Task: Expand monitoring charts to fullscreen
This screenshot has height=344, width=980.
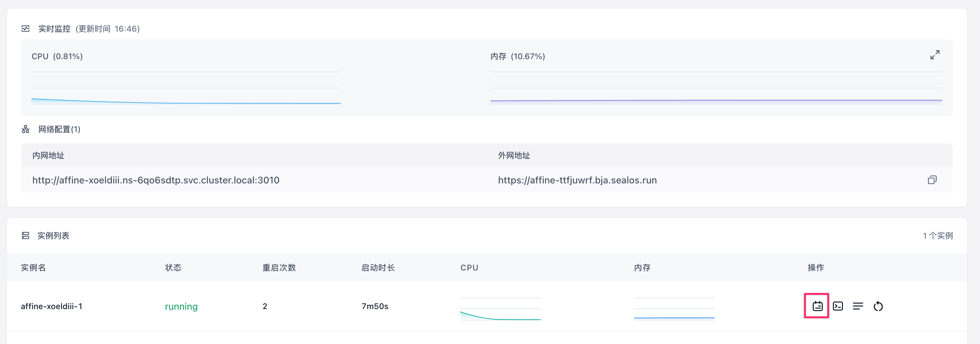Action: [x=935, y=55]
